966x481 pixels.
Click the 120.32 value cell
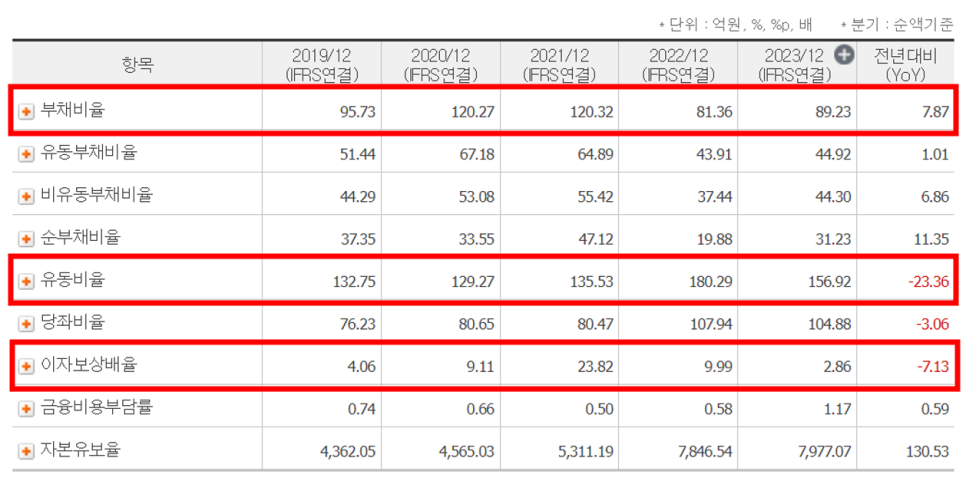tap(591, 113)
